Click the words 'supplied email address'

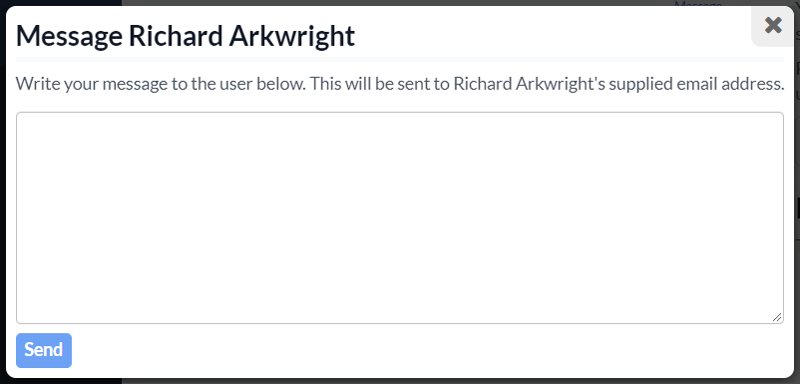696,84
